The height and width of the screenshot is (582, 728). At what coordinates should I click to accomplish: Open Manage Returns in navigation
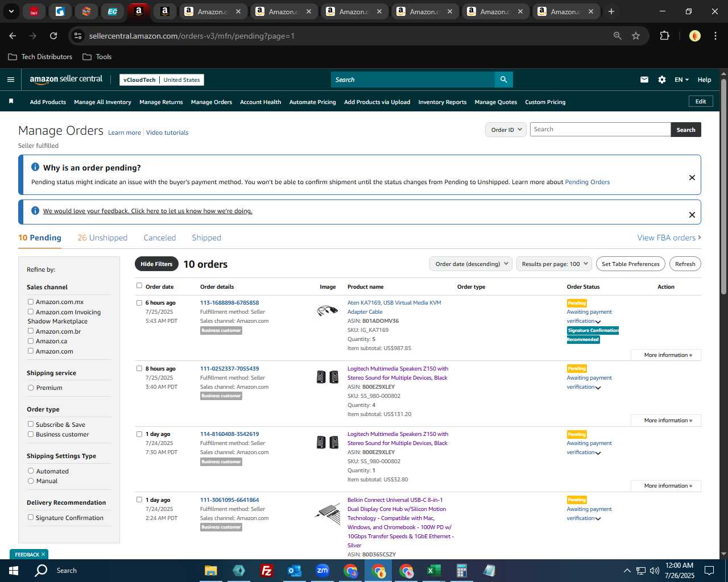[161, 102]
